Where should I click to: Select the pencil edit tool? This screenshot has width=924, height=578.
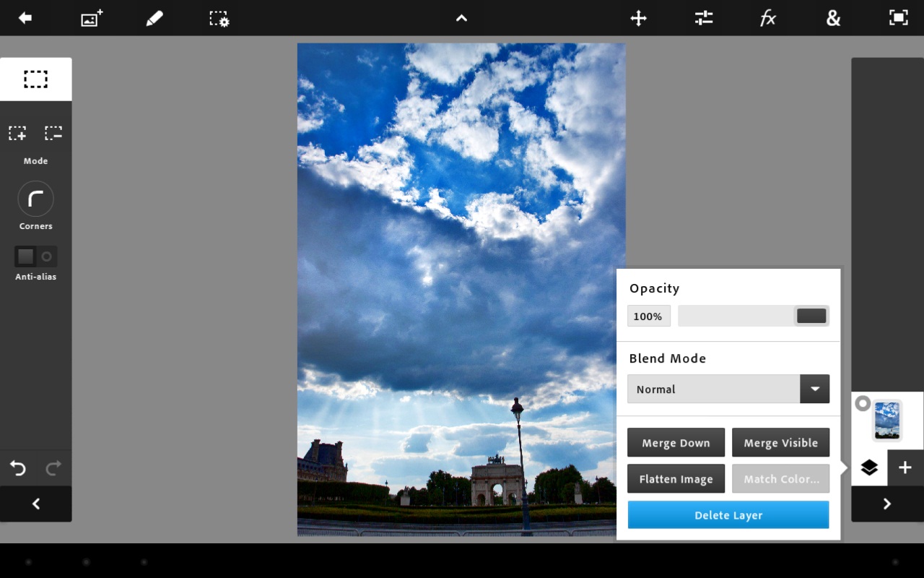tap(154, 18)
